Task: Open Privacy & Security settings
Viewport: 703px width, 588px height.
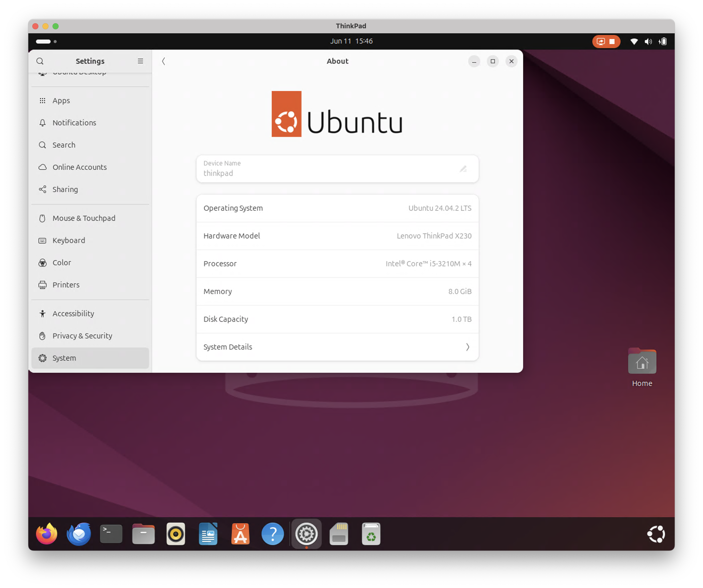Action: (82, 335)
